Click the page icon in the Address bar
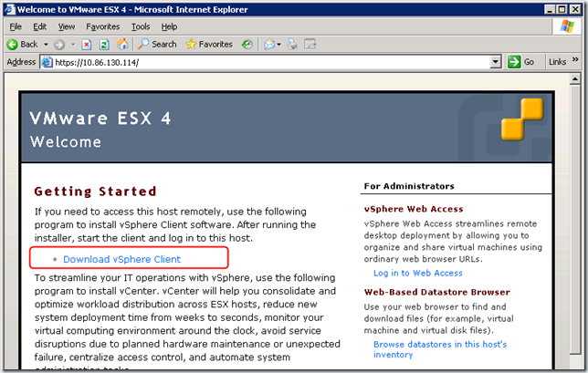 coord(47,62)
